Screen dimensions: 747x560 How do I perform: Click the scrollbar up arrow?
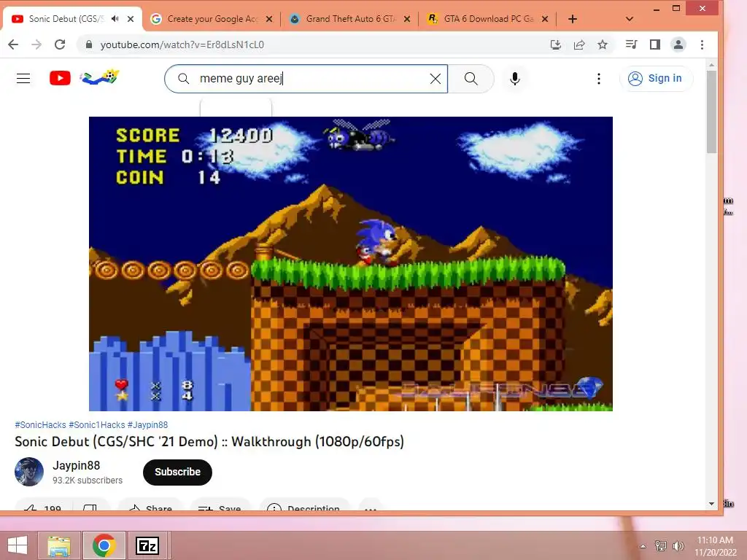[x=711, y=64]
